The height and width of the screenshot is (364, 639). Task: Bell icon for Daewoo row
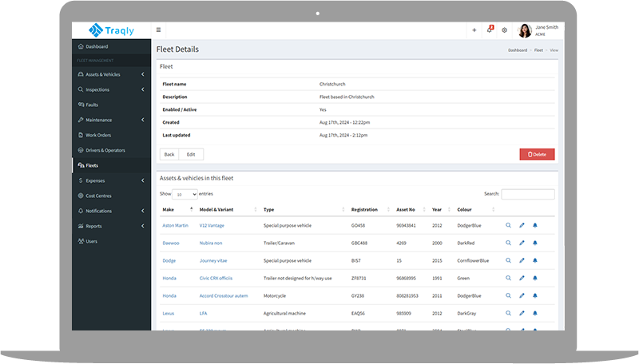click(535, 243)
